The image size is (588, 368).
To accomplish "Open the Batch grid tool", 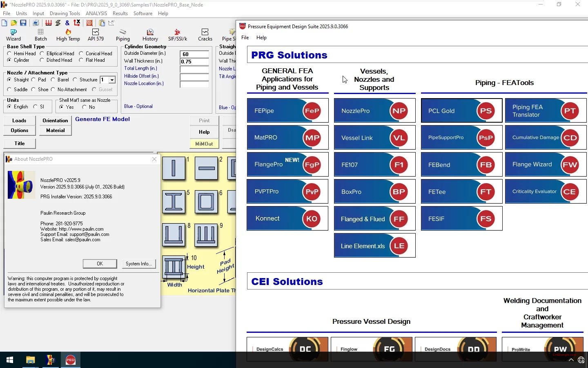I will [40, 35].
